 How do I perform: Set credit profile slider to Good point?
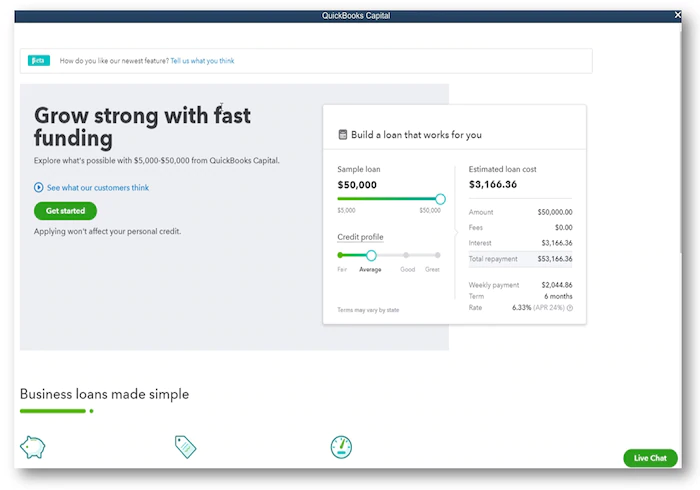click(406, 255)
